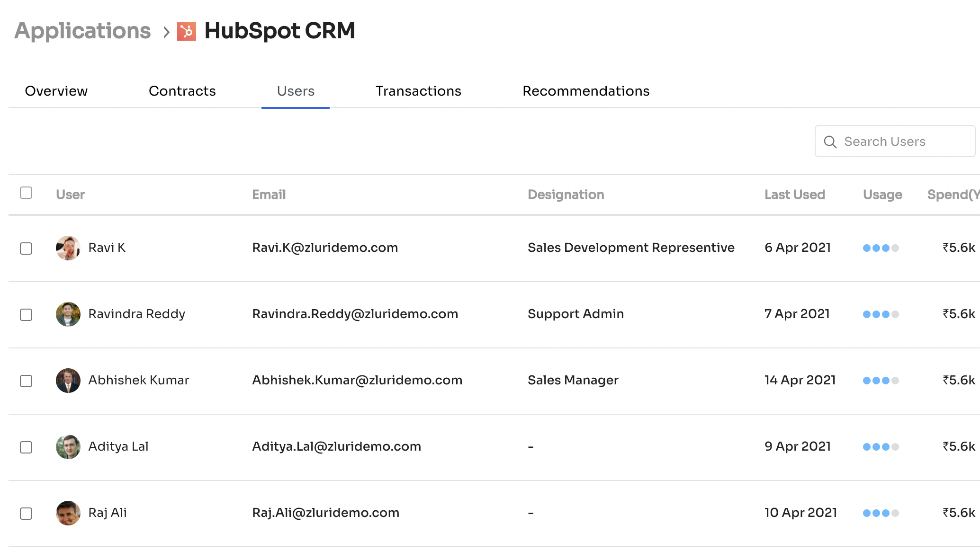Navigate back to Applications breadcrumb

click(82, 31)
